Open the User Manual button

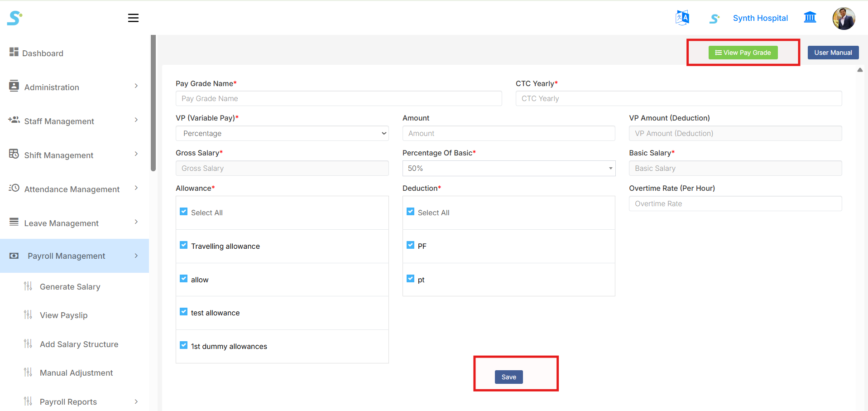tap(833, 53)
